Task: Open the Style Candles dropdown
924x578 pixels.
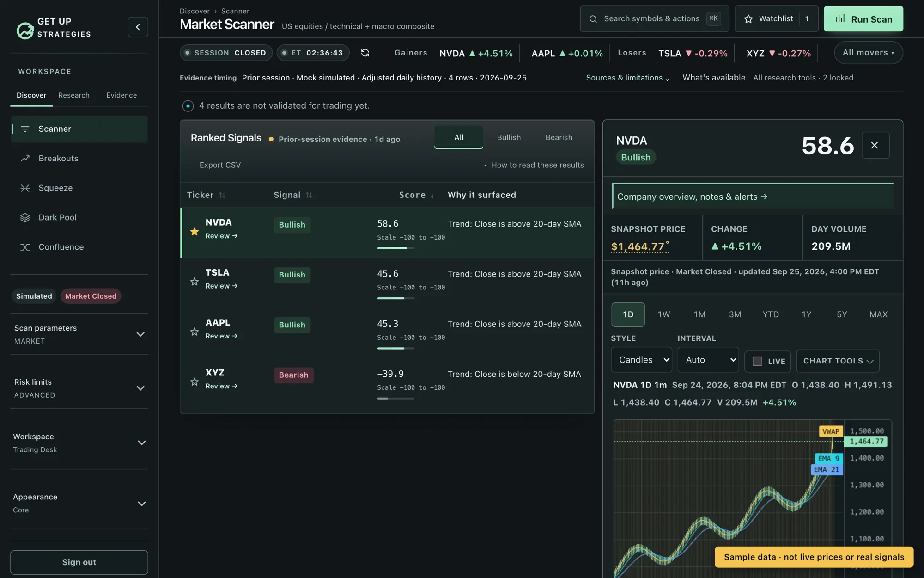Action: 641,360
